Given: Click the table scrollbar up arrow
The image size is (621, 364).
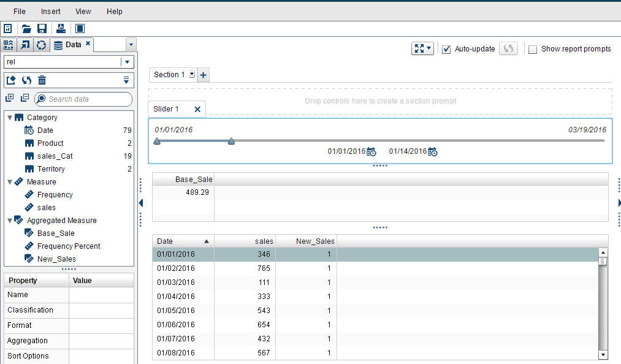Looking at the screenshot, I should (x=603, y=252).
